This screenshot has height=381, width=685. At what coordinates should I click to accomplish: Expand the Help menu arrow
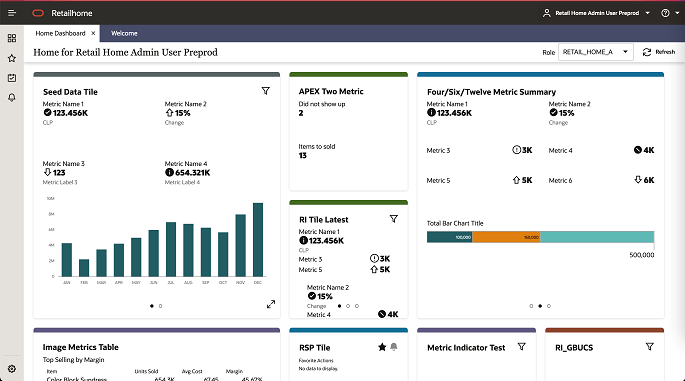677,13
